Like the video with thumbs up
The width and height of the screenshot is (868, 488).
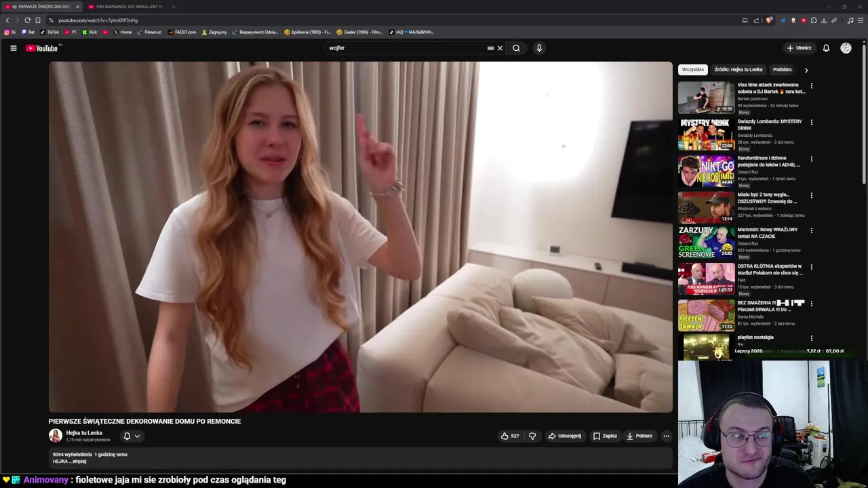coord(510,436)
